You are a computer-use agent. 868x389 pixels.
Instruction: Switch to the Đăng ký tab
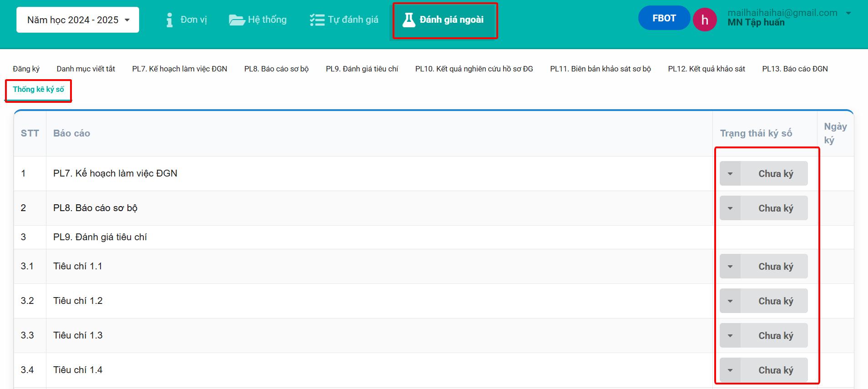pos(26,69)
